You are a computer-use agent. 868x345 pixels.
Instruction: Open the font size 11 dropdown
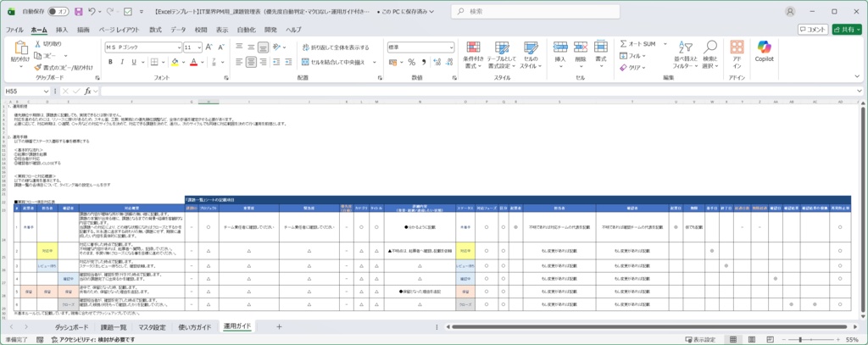tap(200, 47)
